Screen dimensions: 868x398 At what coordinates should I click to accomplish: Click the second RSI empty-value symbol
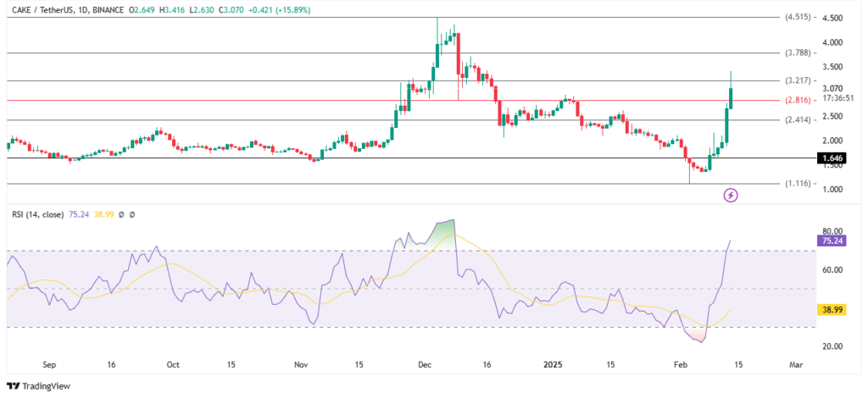pyautogui.click(x=132, y=215)
